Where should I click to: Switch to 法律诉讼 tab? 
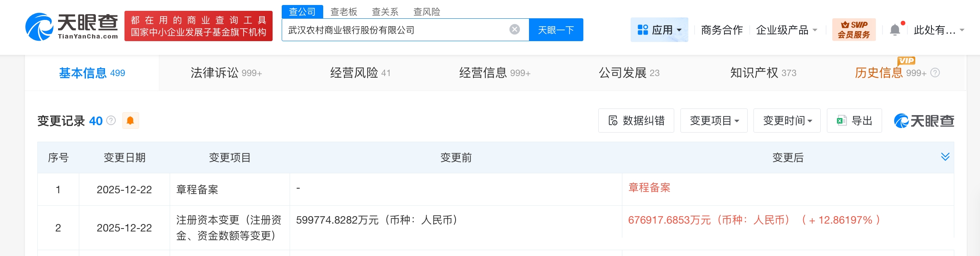226,73
